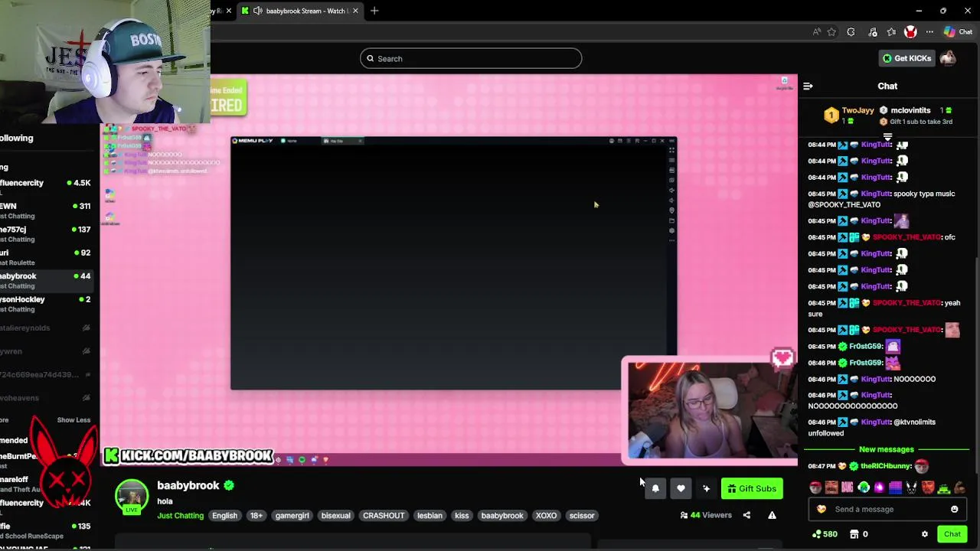Click the 18+ tag
This screenshot has width=980, height=551.
(x=256, y=516)
